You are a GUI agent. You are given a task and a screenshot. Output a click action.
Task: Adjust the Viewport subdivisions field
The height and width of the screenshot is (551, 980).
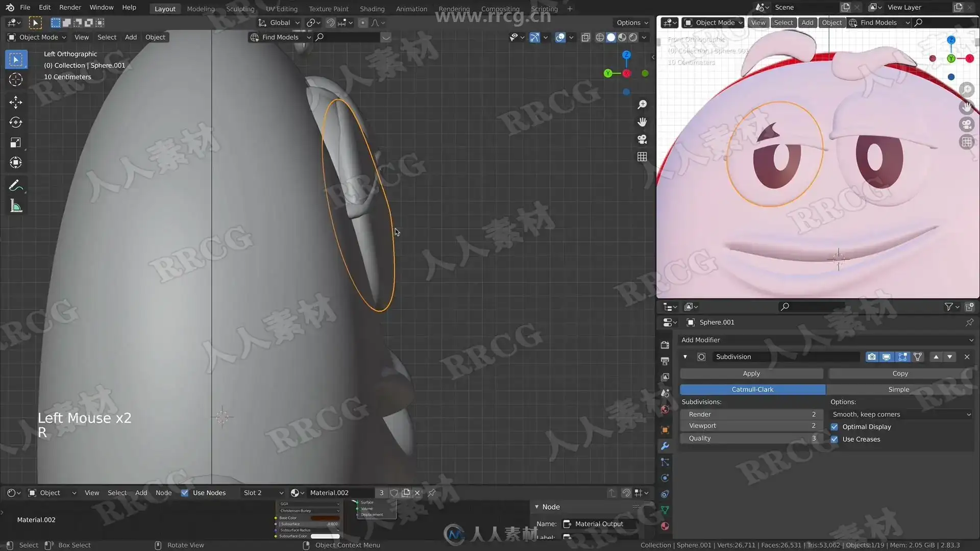pyautogui.click(x=751, y=425)
